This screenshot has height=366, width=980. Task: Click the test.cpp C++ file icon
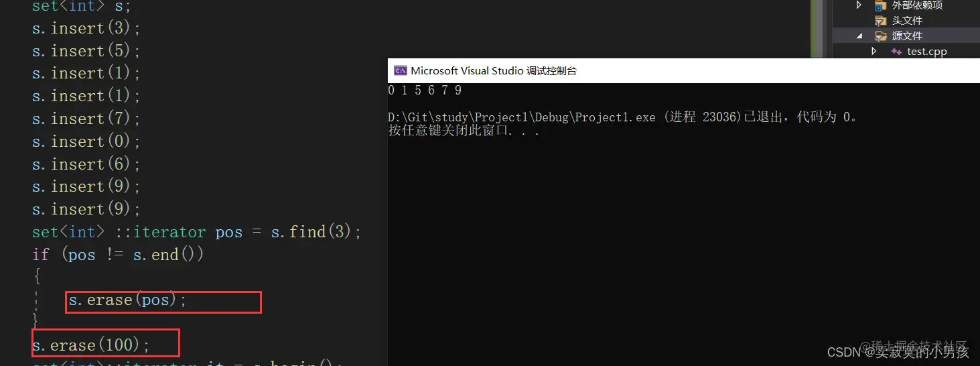tap(896, 52)
